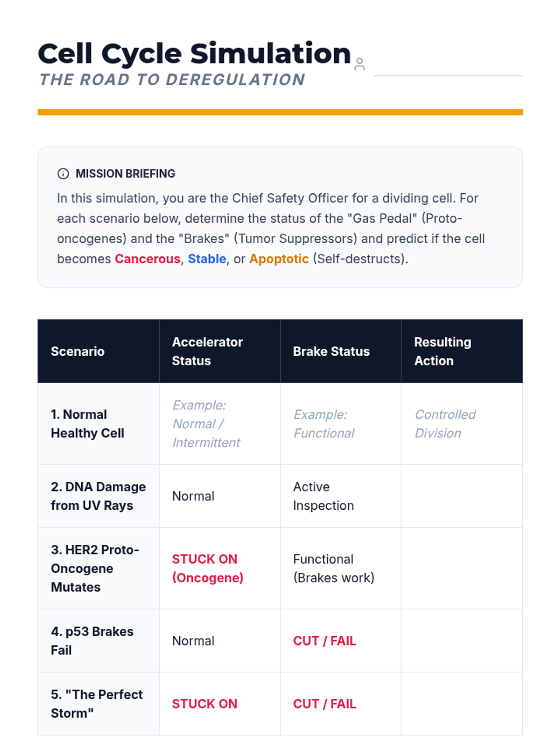Click the info icon next to Mission Briefing
Viewport: 560px width, 747px height.
tap(63, 174)
